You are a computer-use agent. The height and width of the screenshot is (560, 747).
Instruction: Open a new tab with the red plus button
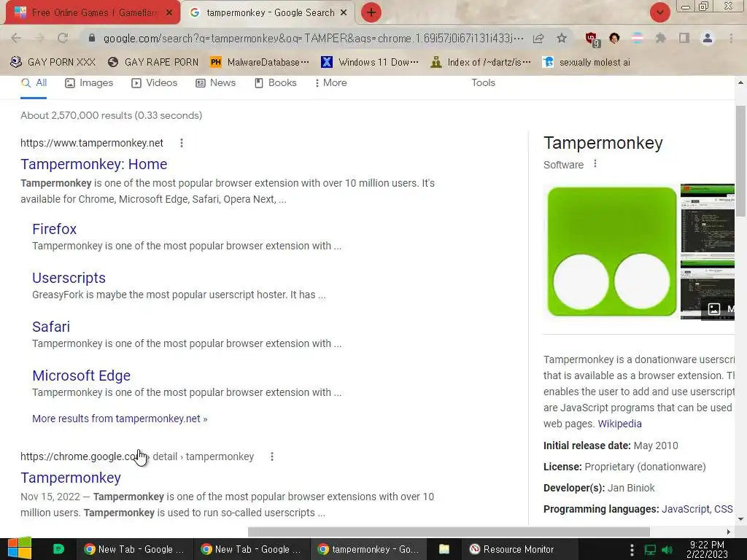(371, 12)
